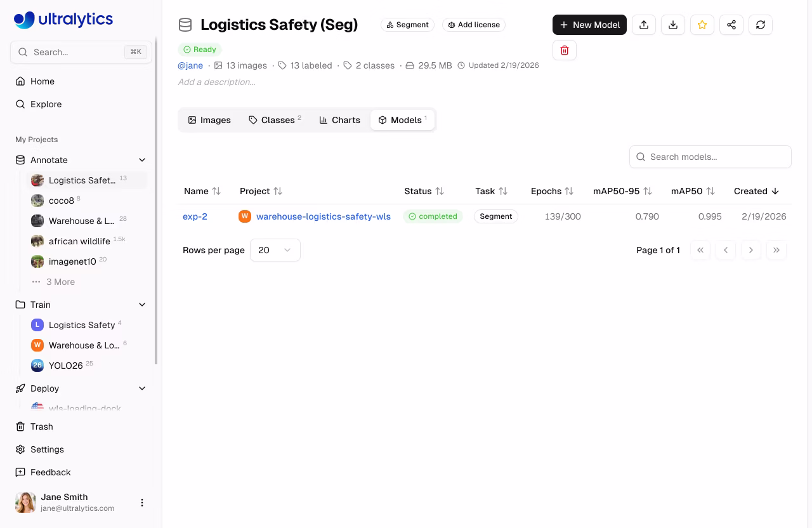Screen dimensions: 812x528
Task: Click the red delete trash button
Action: pos(565,50)
